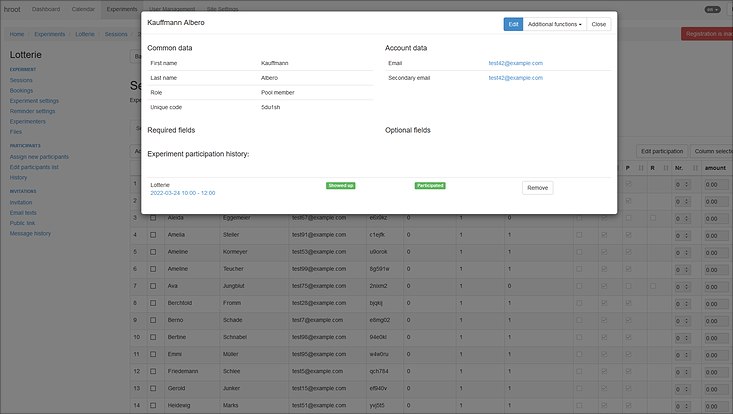Viewport: 733px width, 414px height.
Task: Click the Edit participation button
Action: (662, 151)
